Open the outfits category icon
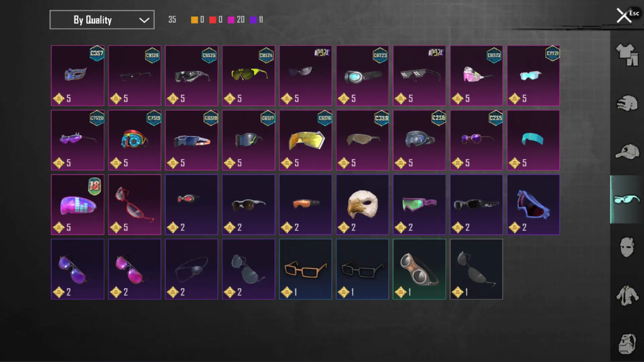Viewport: 644px width, 362px height. coord(627,55)
